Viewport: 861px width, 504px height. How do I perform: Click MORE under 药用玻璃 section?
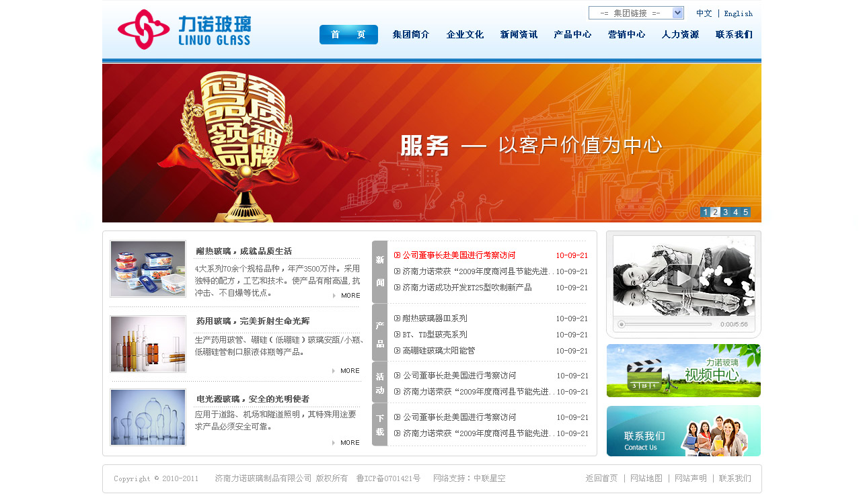pyautogui.click(x=347, y=371)
